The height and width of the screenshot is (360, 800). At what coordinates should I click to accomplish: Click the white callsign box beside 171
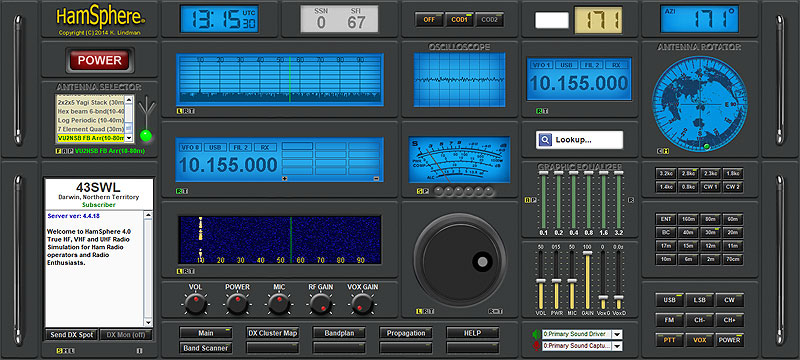point(552,20)
